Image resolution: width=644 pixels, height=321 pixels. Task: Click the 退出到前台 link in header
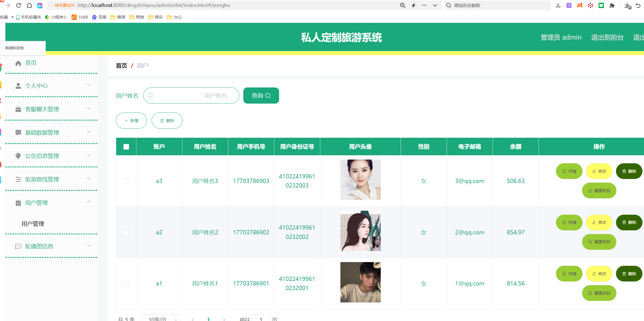(607, 37)
